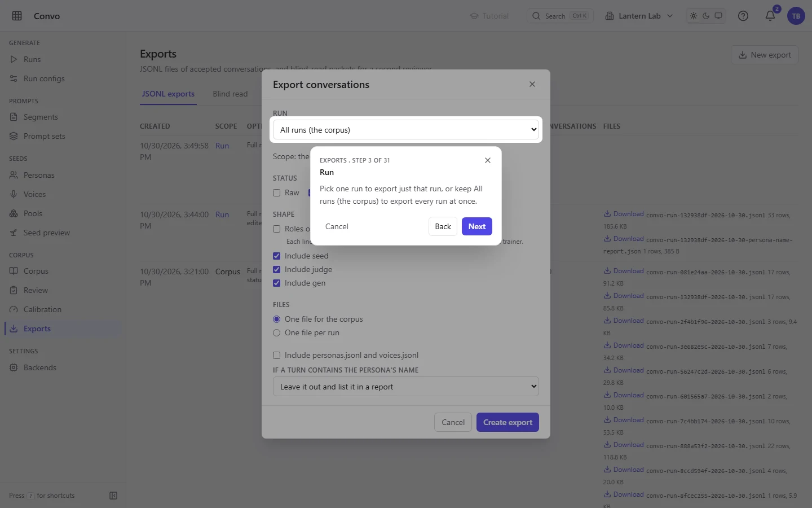Collapse the sidebar panel icon

[x=113, y=496]
